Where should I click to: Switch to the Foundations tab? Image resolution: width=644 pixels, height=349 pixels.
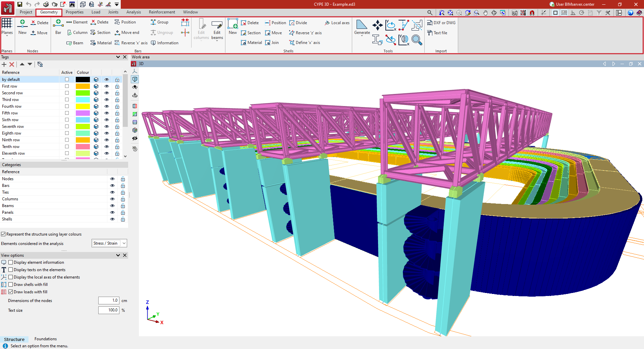click(46, 339)
